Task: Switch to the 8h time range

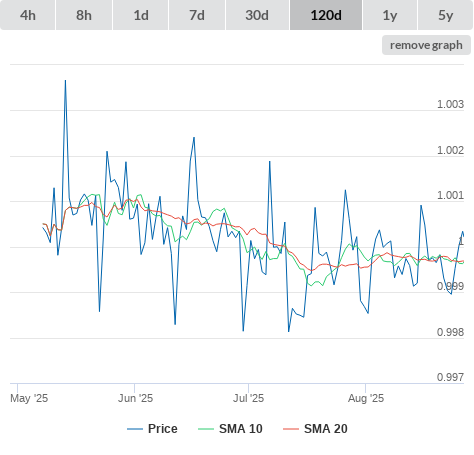Action: (84, 15)
